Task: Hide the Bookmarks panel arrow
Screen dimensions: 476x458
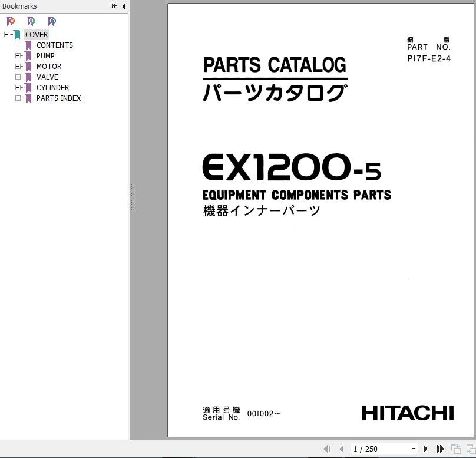Action: click(123, 6)
